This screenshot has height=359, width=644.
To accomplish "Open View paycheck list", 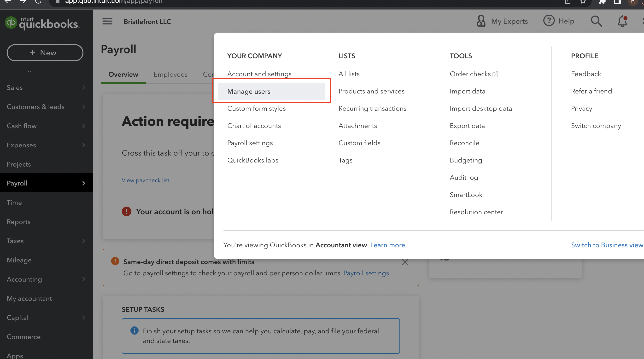I will tap(146, 180).
